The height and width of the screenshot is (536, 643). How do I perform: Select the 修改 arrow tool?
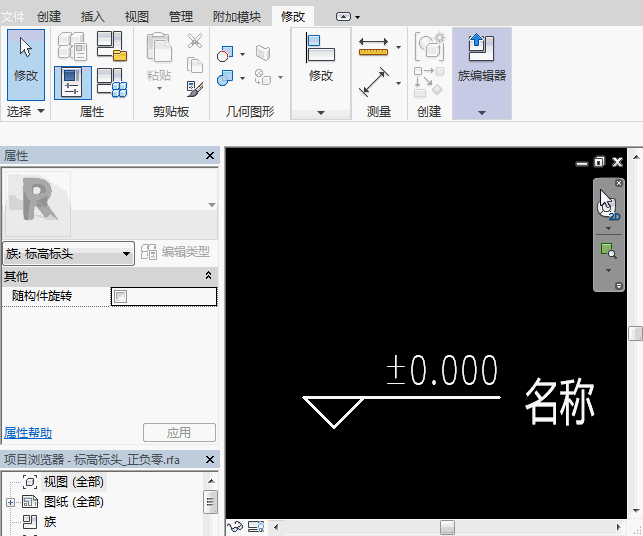click(x=26, y=58)
